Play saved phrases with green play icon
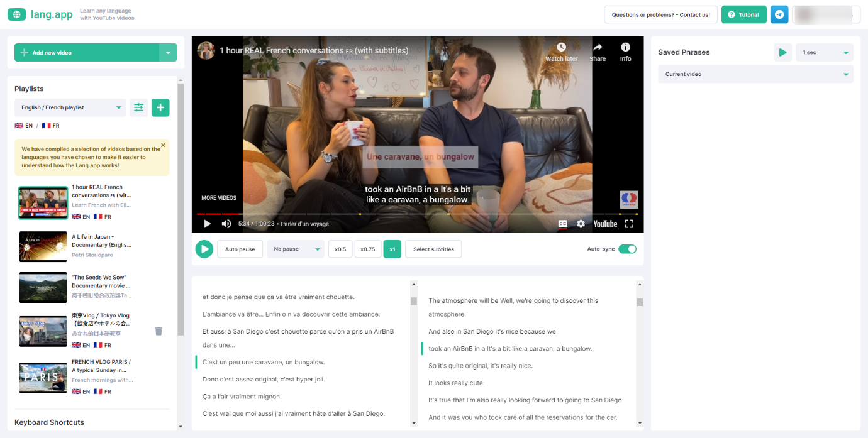 tap(782, 52)
